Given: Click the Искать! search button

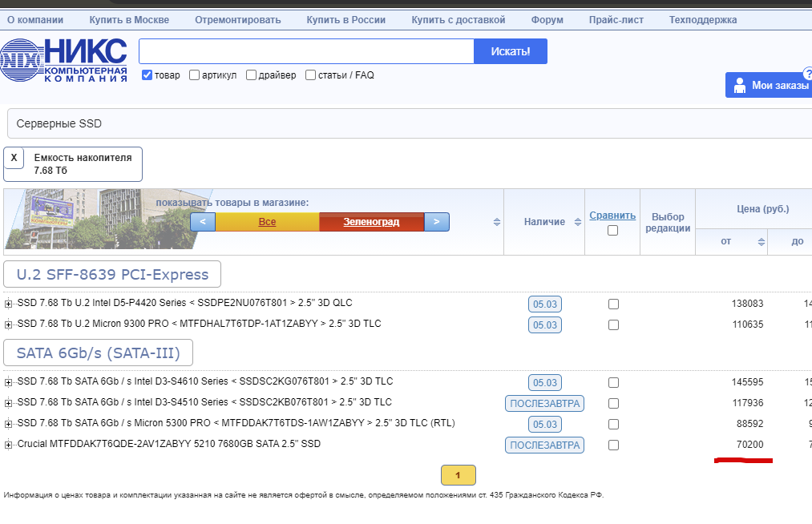Looking at the screenshot, I should [x=511, y=51].
